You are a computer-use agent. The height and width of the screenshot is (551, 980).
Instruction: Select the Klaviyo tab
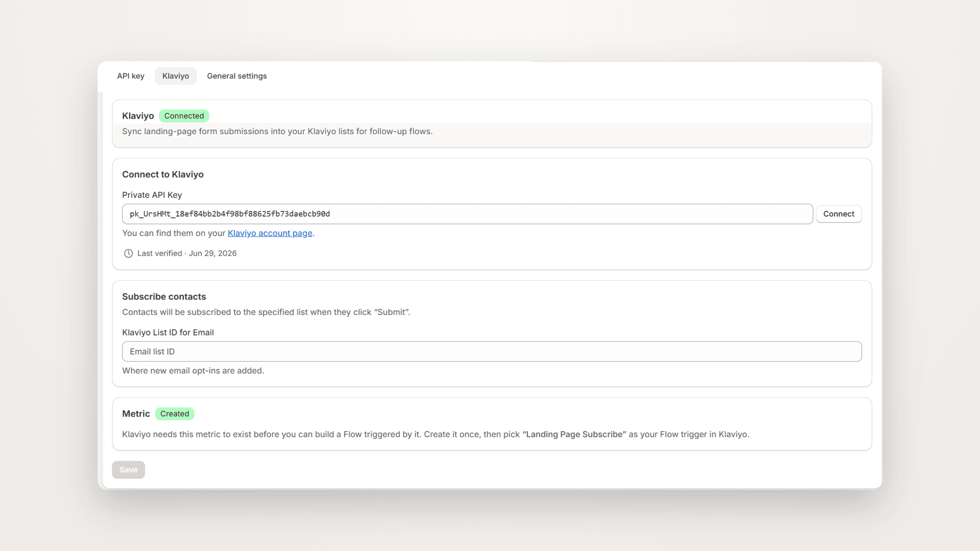coord(175,76)
